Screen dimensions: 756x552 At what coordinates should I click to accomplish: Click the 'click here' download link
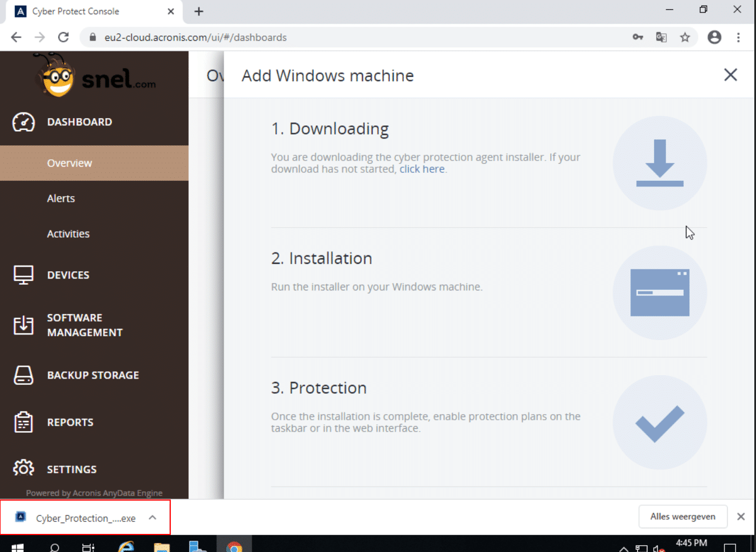click(x=422, y=169)
